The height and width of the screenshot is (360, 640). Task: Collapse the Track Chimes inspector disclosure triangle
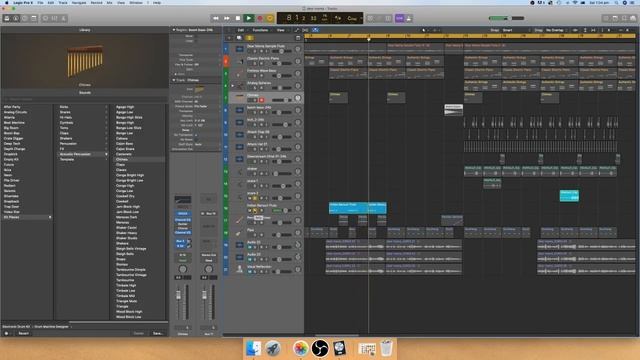point(174,80)
